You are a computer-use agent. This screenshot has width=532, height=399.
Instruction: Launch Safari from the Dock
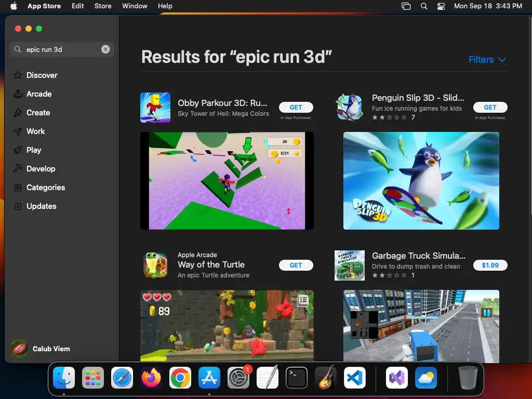point(122,378)
